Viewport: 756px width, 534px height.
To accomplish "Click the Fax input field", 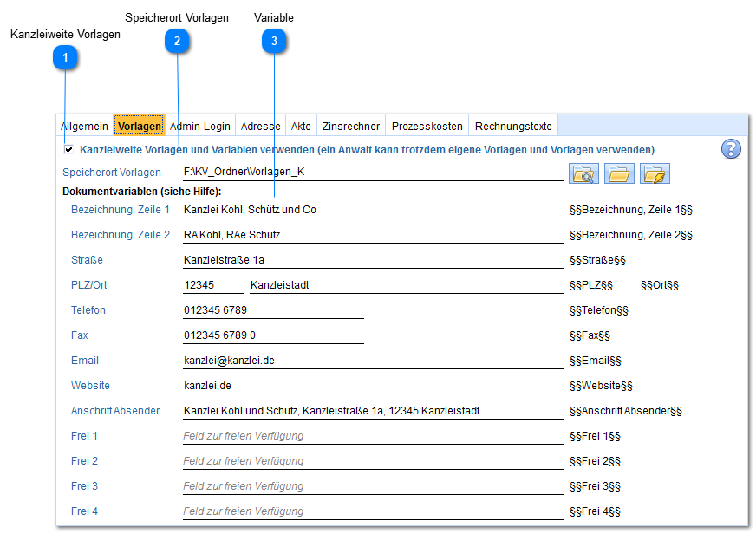I will 273,335.
